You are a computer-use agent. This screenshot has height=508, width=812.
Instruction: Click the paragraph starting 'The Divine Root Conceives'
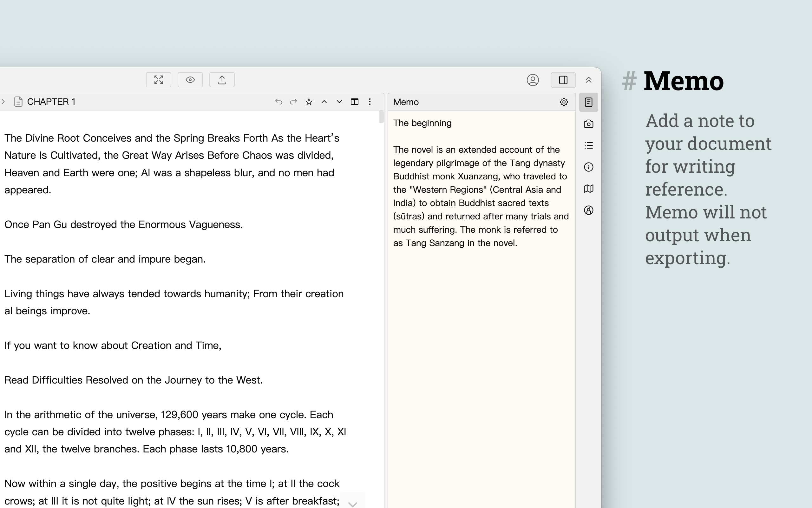point(172,164)
